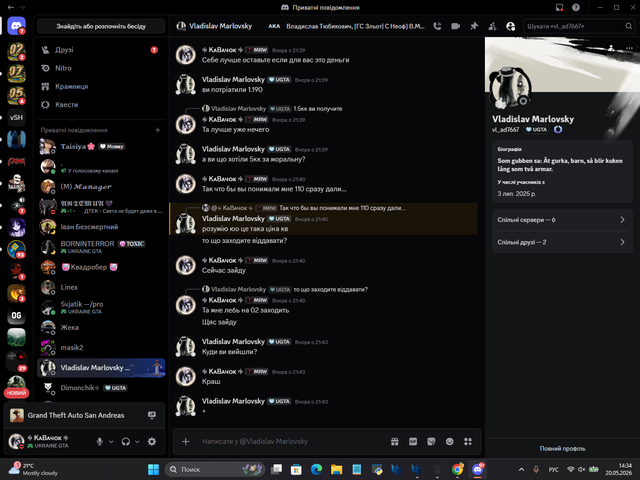Hide the user profile panel
The height and width of the screenshot is (480, 640).
point(511,26)
